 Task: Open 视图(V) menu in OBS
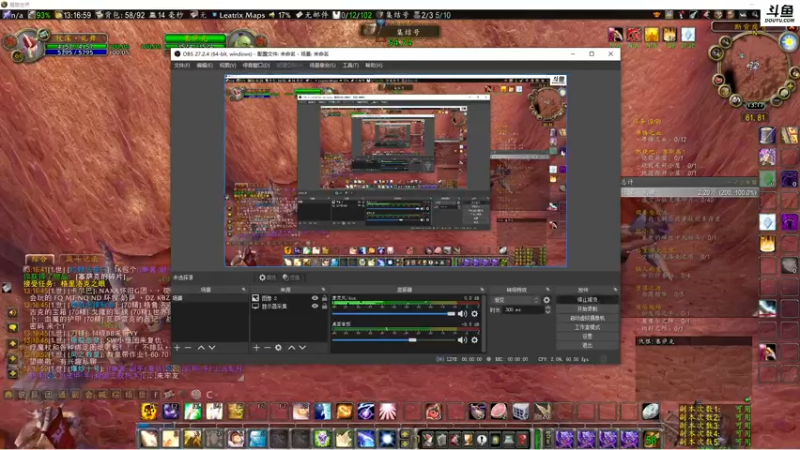tap(228, 65)
